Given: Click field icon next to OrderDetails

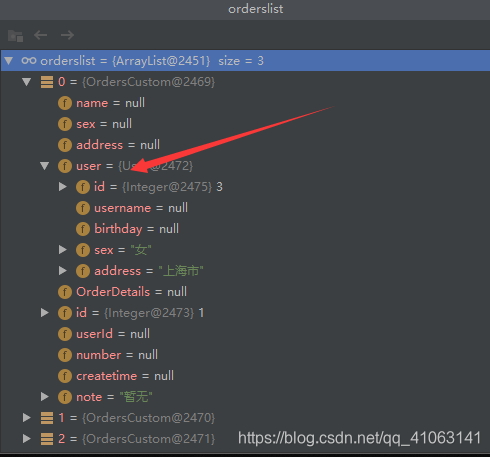Looking at the screenshot, I should [65, 292].
